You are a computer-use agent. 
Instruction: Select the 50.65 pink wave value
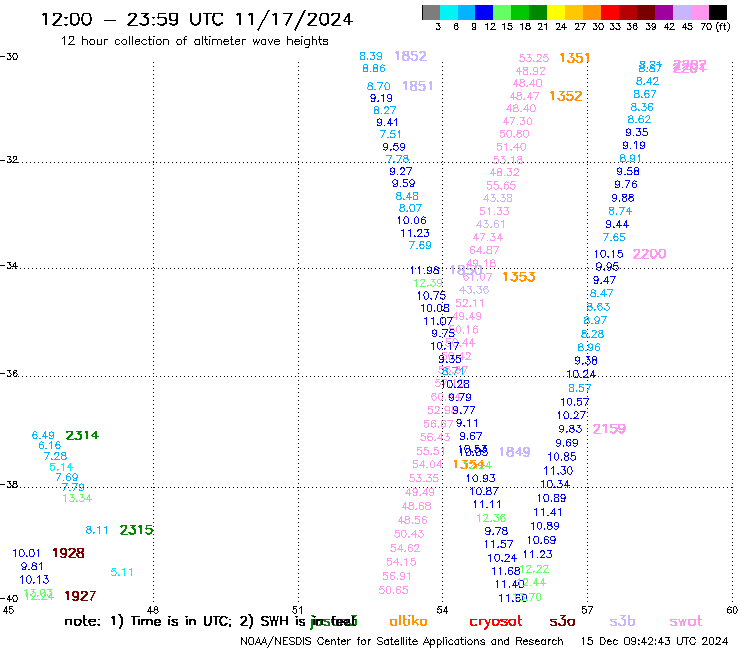point(394,590)
